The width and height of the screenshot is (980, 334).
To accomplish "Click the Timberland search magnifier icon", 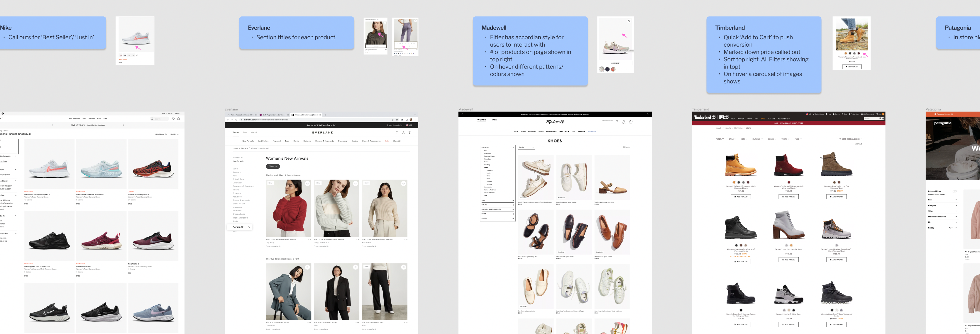I will pos(880,119).
